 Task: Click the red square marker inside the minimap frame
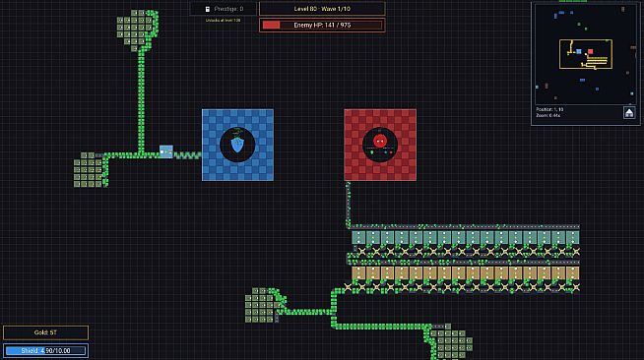pos(590,51)
